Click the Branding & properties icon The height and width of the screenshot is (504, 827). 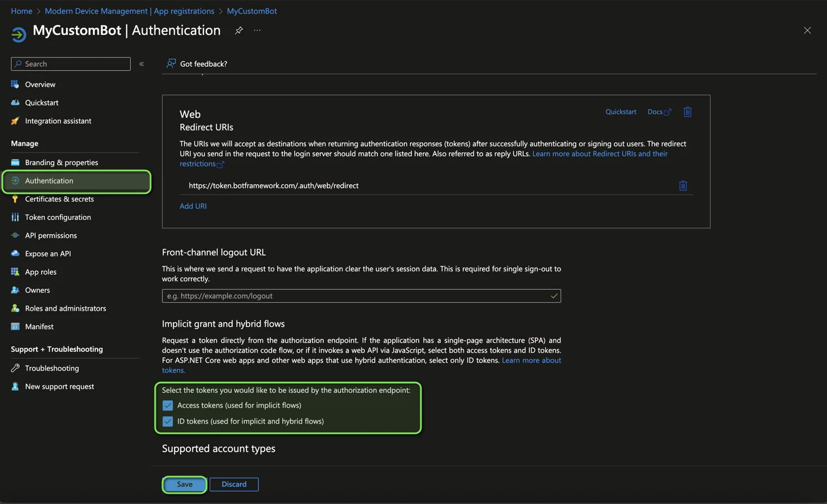15,162
